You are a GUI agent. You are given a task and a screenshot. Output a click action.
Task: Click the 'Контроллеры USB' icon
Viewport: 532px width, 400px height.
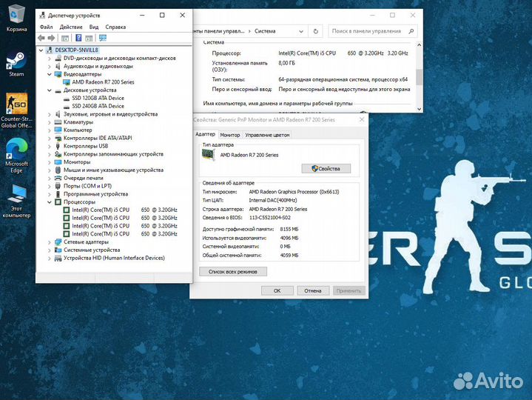pyautogui.click(x=58, y=147)
